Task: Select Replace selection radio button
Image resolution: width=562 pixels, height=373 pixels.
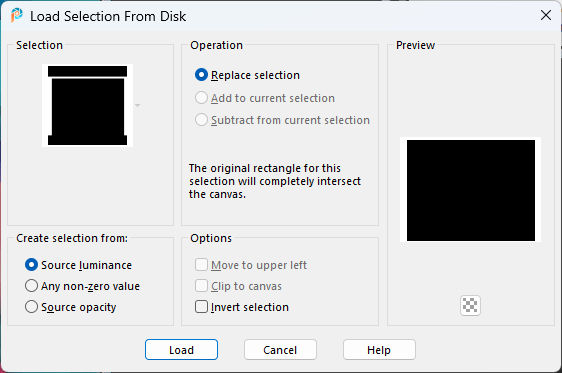Action: click(201, 75)
